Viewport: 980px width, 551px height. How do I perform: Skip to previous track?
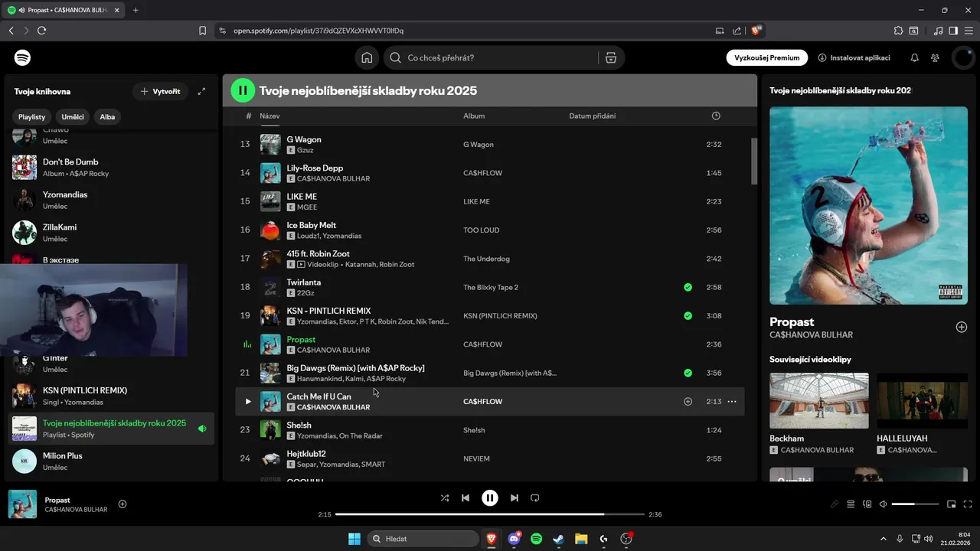click(465, 497)
